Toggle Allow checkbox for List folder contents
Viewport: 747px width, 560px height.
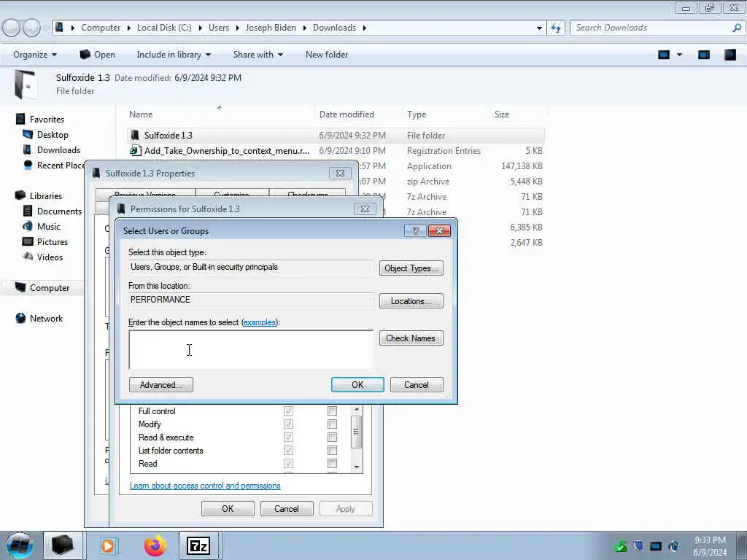[x=288, y=451]
